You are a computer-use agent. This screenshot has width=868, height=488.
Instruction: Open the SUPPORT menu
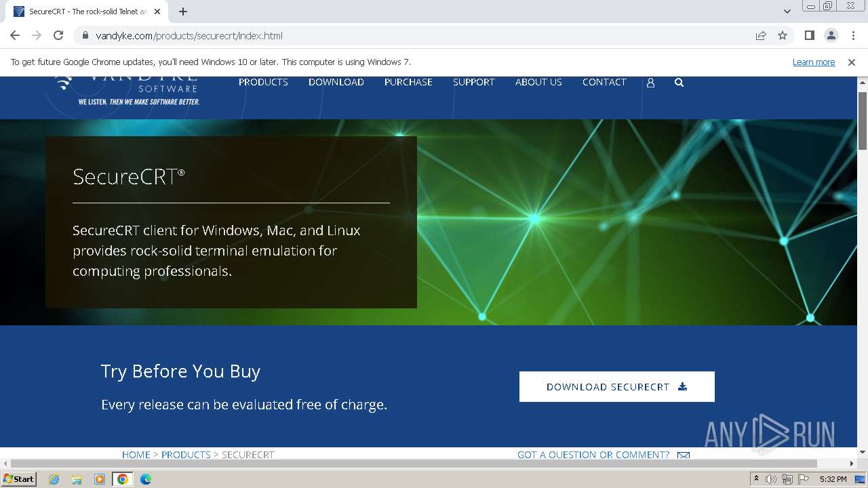[474, 82]
